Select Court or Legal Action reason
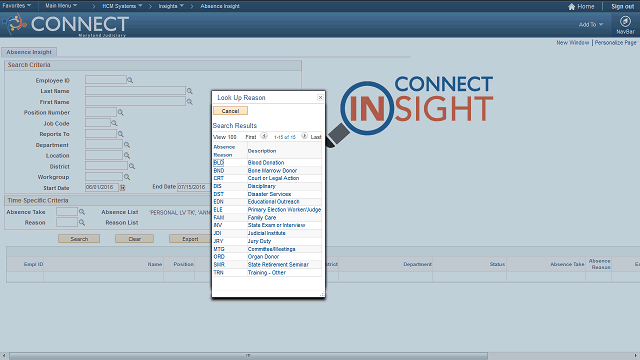640x360 pixels. point(273,178)
